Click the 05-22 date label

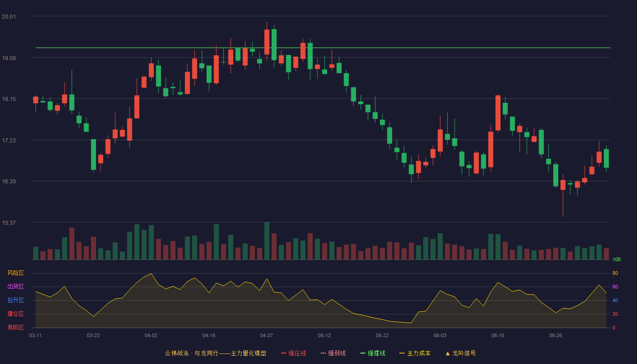click(x=382, y=335)
